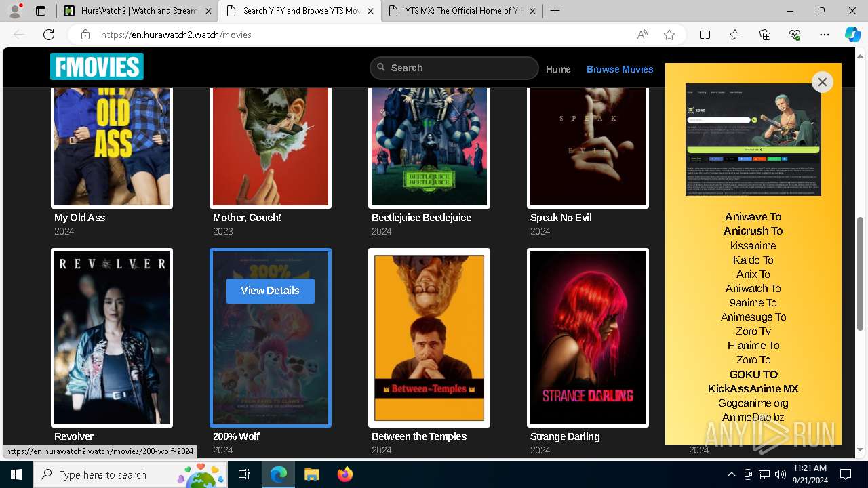The width and height of the screenshot is (868, 488).
Task: Click Beetlejuice Beetlejuice title link
Action: pyautogui.click(x=421, y=218)
